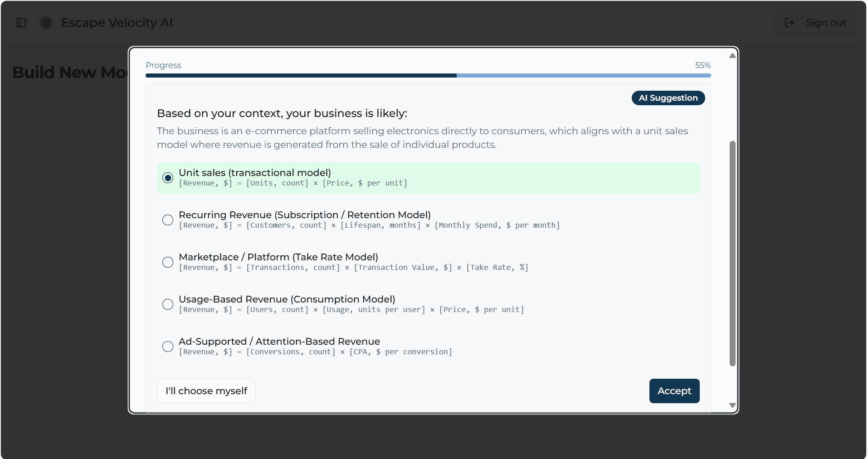
Task: Click the Recurring Revenue formula line
Action: pyautogui.click(x=369, y=225)
